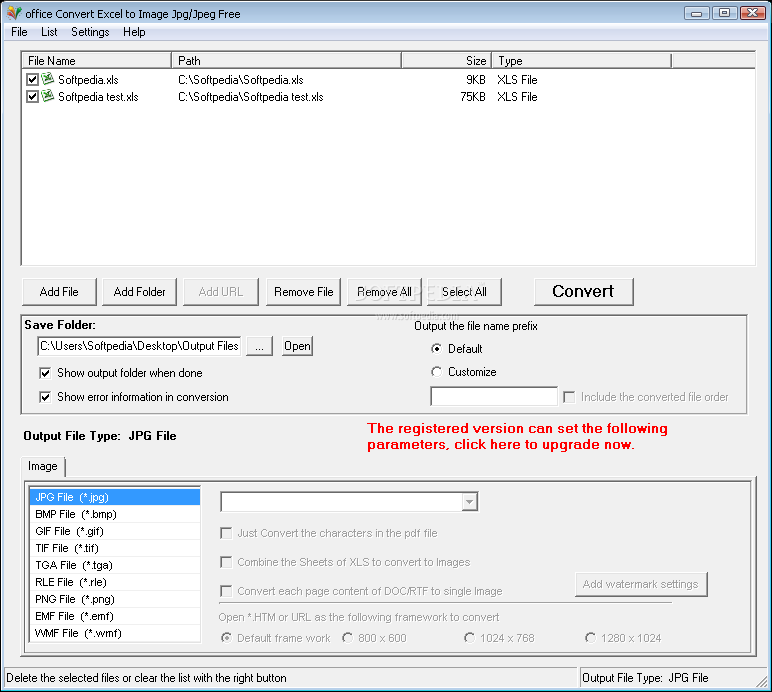Select TGA File (*.tga) output type
772x692 pixels.
115,565
